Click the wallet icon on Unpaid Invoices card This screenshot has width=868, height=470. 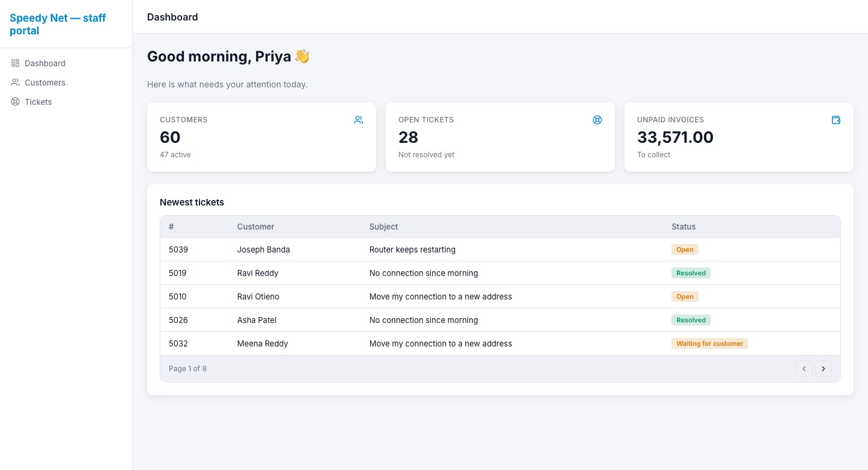pos(836,120)
